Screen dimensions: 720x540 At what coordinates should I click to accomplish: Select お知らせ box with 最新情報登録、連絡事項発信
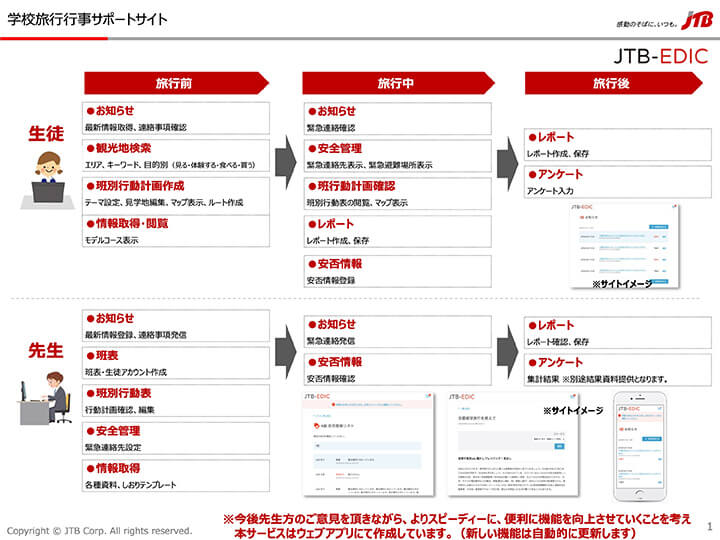click(176, 326)
